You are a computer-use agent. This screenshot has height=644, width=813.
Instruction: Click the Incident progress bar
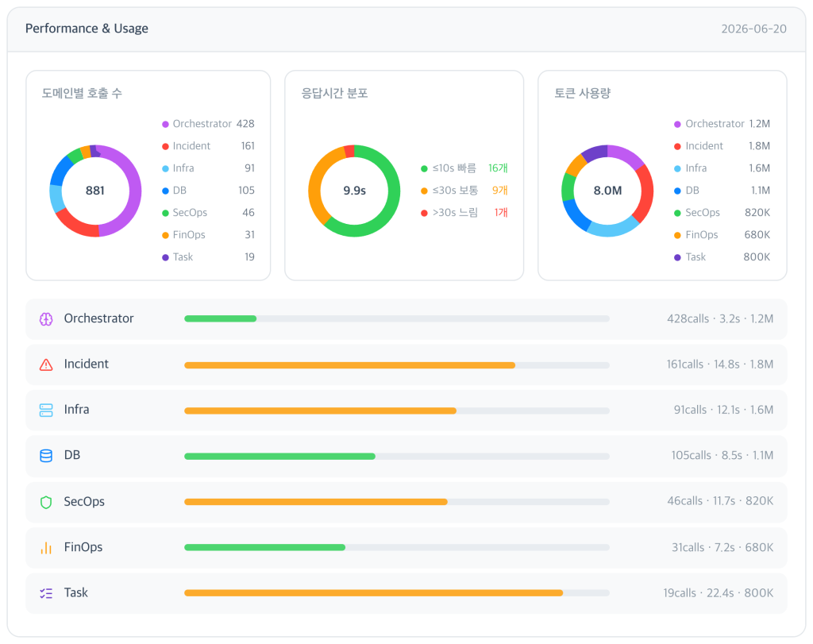(397, 365)
